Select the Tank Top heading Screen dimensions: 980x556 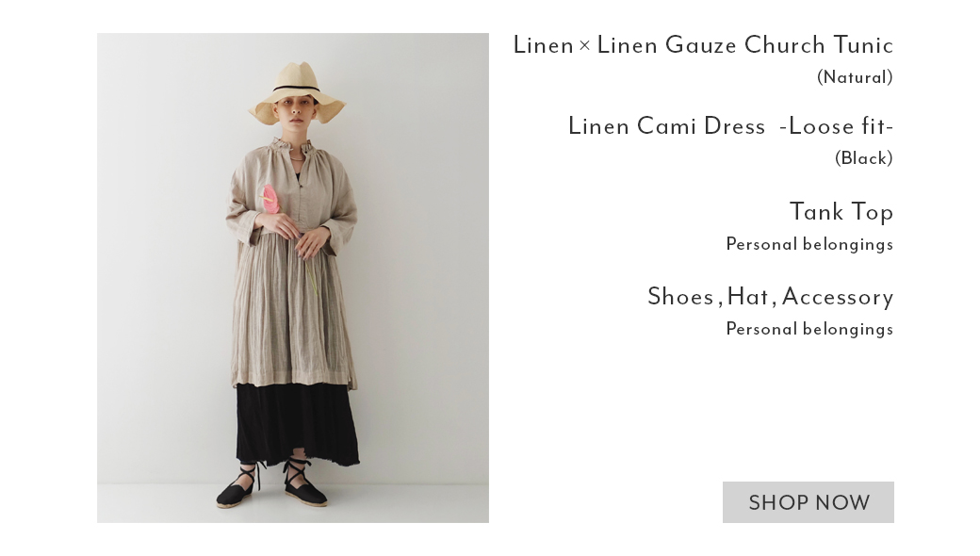tap(841, 212)
